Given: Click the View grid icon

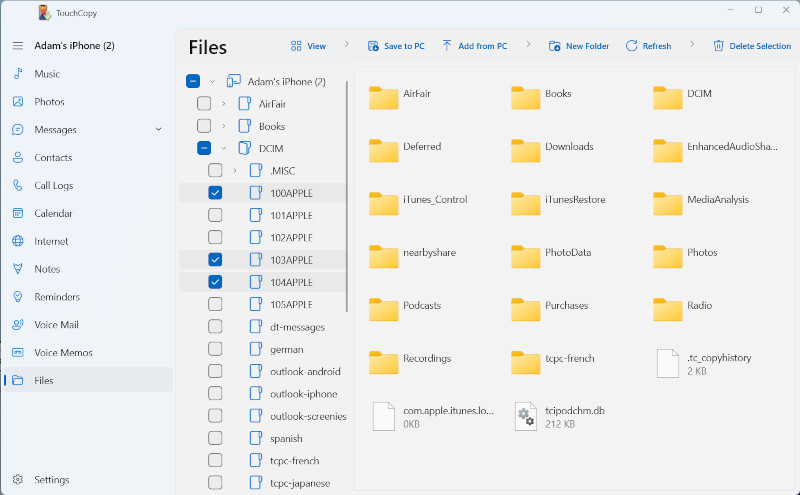Looking at the screenshot, I should (x=296, y=46).
